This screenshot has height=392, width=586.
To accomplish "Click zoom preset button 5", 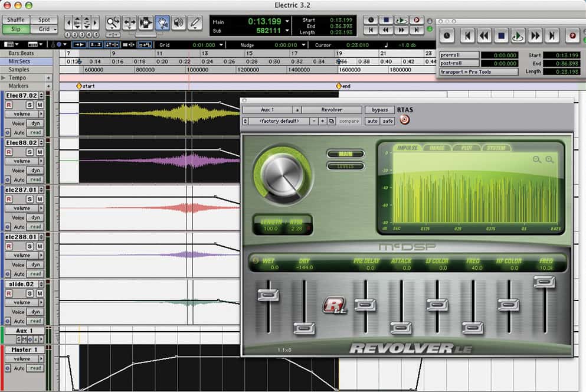I will [96, 35].
